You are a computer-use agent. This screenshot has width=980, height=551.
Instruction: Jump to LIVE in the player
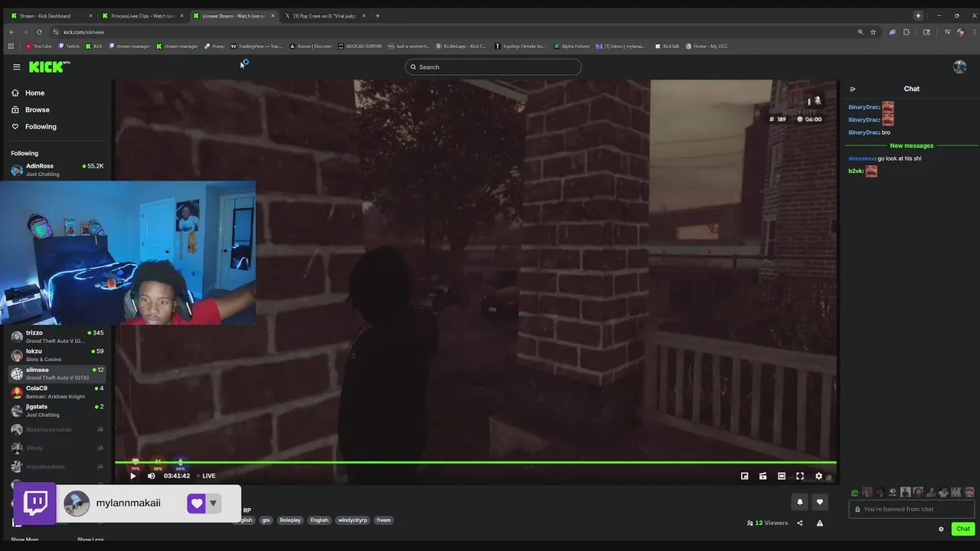(x=208, y=476)
